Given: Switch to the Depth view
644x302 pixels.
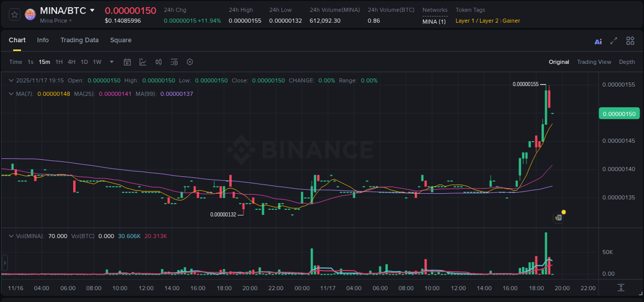Looking at the screenshot, I should tap(627, 61).
